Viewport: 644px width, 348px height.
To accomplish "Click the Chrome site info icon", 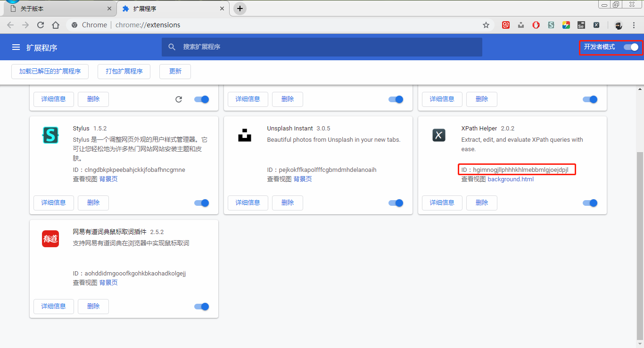I will coord(74,25).
